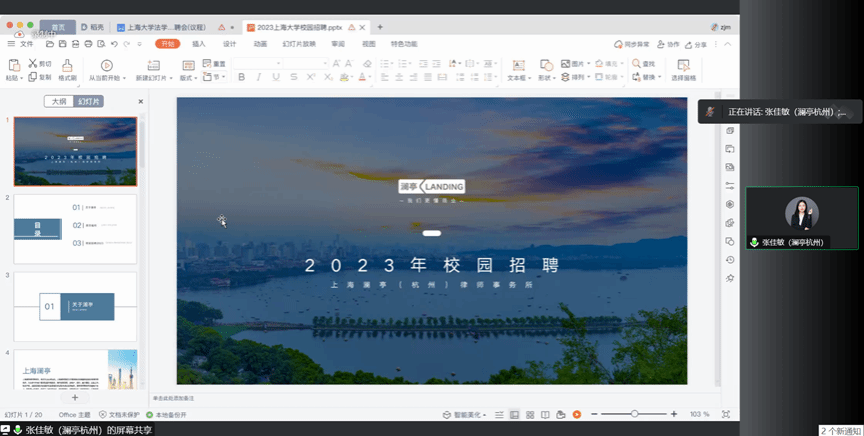Open the 版式 layout dropdown
864x436 pixels.
188,77
